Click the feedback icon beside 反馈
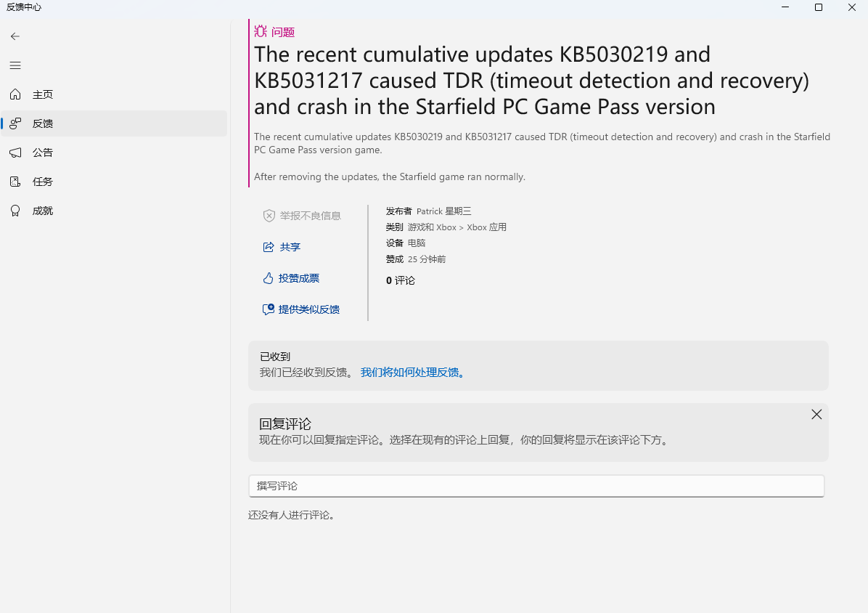This screenshot has height=613, width=868. point(15,123)
